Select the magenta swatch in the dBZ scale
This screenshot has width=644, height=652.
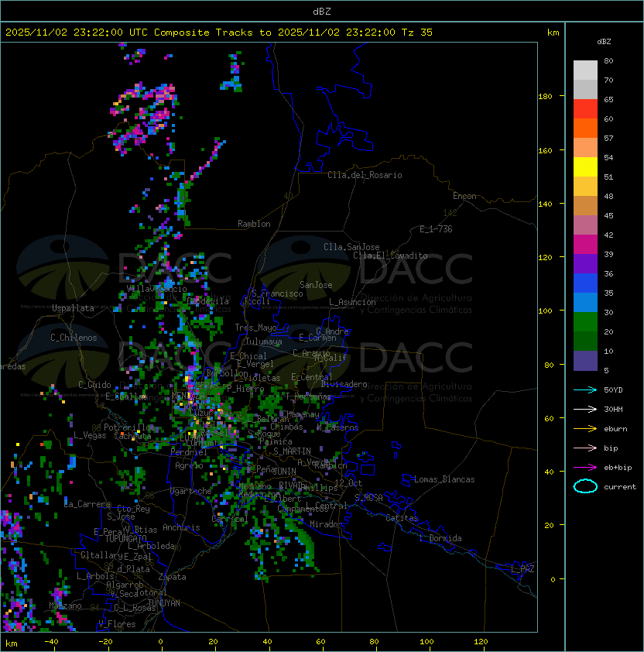tap(585, 245)
